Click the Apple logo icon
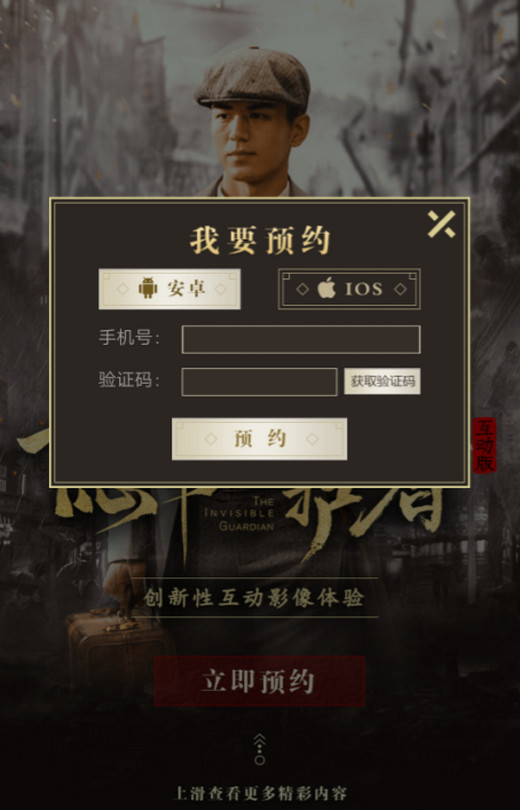The height and width of the screenshot is (810, 520). click(326, 288)
